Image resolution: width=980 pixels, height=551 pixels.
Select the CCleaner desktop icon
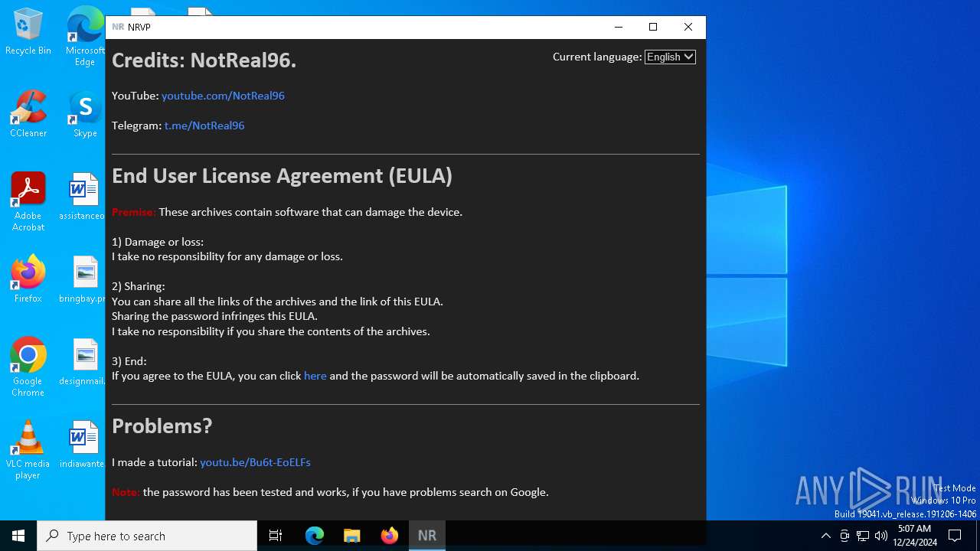28,114
